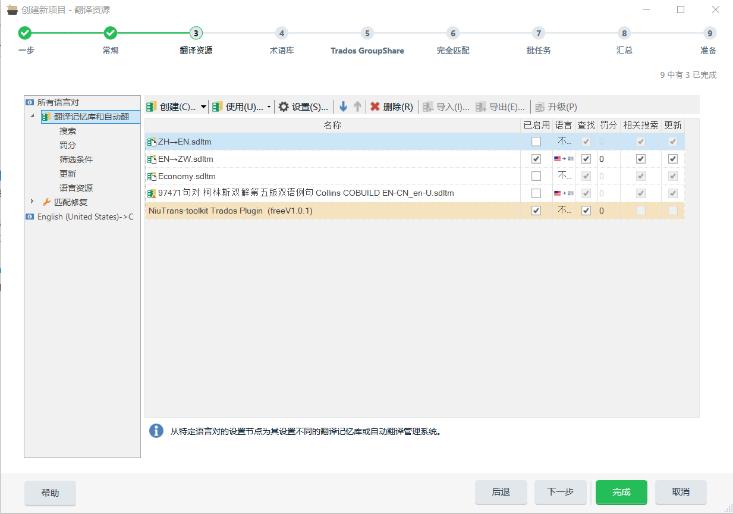The height and width of the screenshot is (514, 733).
Task: Enable the Economy.sdltm 已启用 checkbox
Action: click(536, 176)
